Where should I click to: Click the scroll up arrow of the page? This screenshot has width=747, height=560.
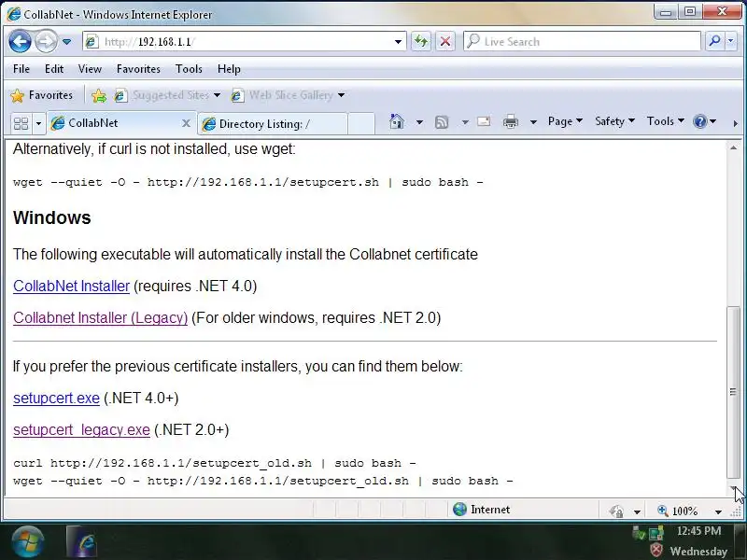[734, 148]
